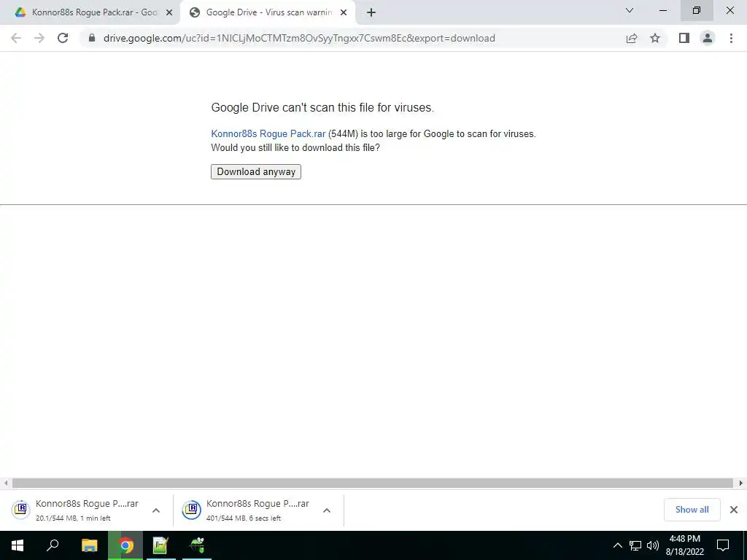
Task: Reload the current page
Action: tap(63, 38)
